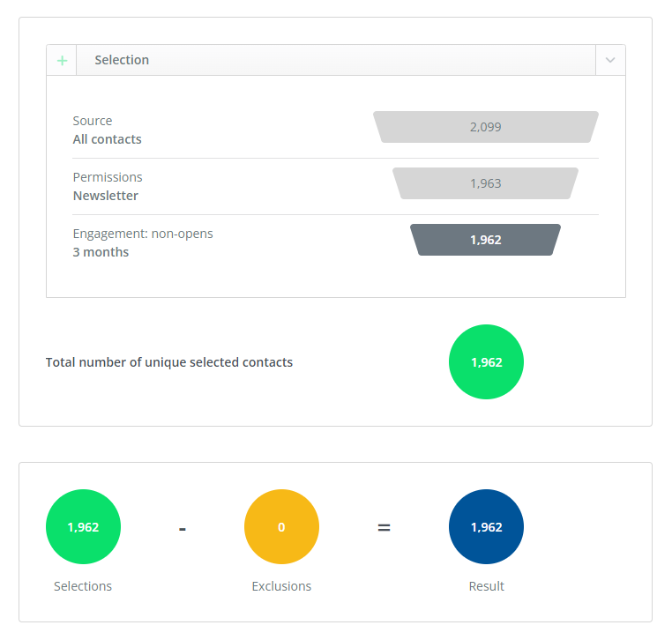Click the green plus icon beside Selection

point(62,61)
